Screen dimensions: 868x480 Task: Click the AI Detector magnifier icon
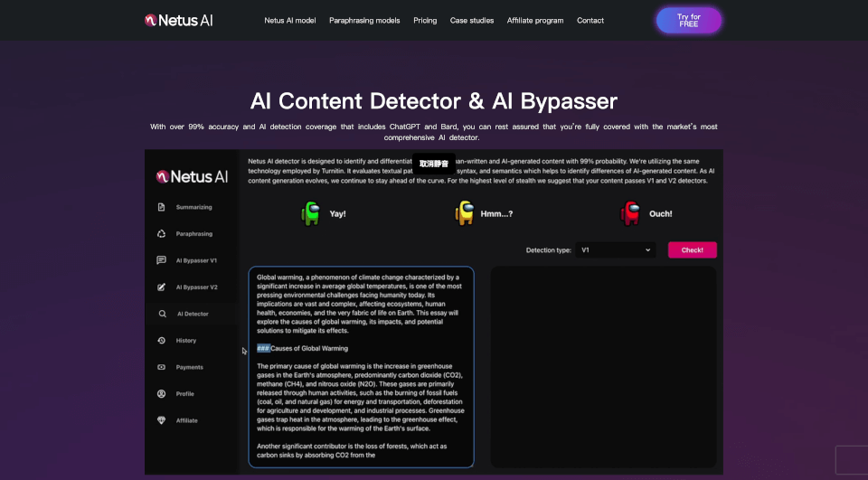(x=162, y=314)
